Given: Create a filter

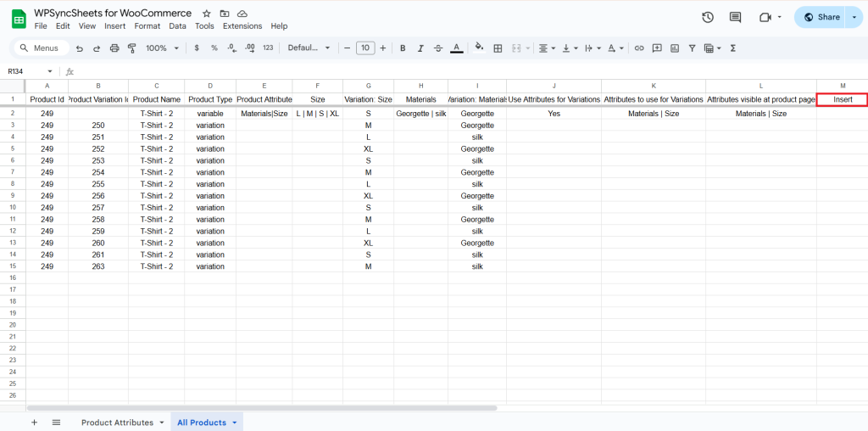Looking at the screenshot, I should click(x=692, y=48).
